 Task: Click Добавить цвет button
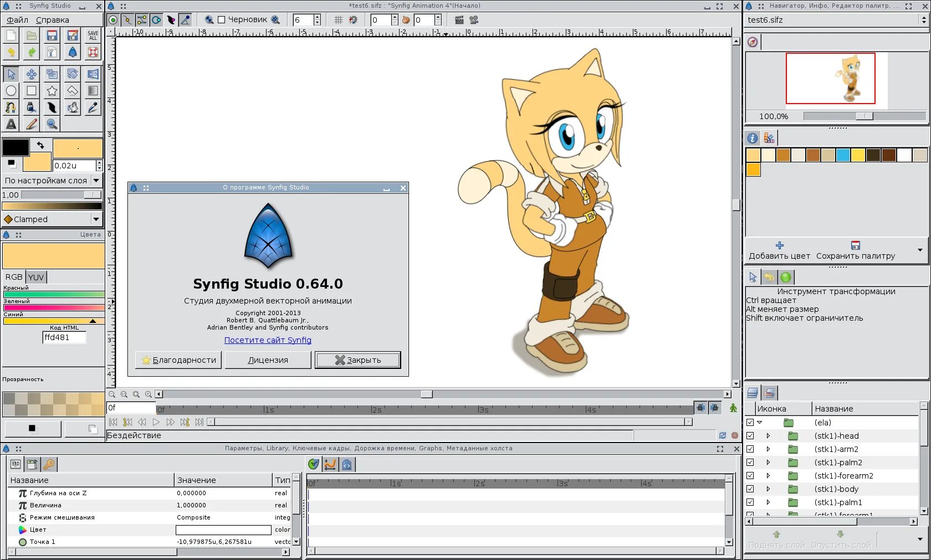tap(779, 250)
